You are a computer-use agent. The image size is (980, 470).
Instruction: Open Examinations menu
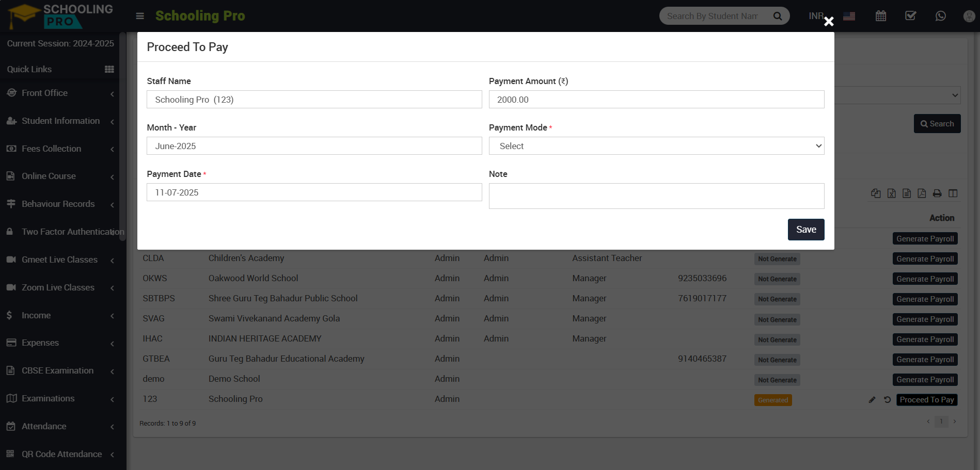(60, 398)
